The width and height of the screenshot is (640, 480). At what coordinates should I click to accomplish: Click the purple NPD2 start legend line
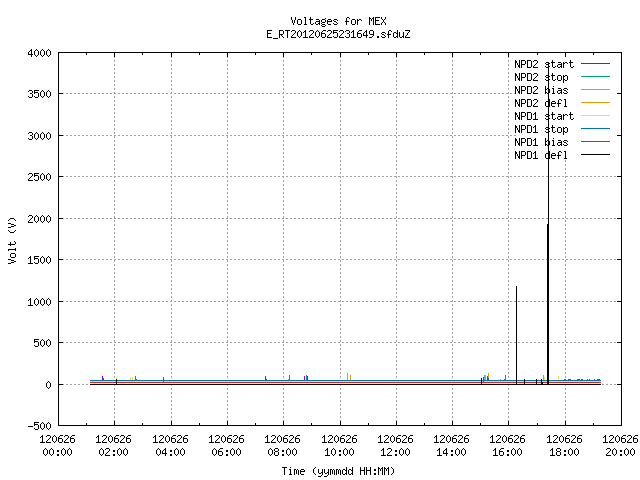tap(595, 64)
